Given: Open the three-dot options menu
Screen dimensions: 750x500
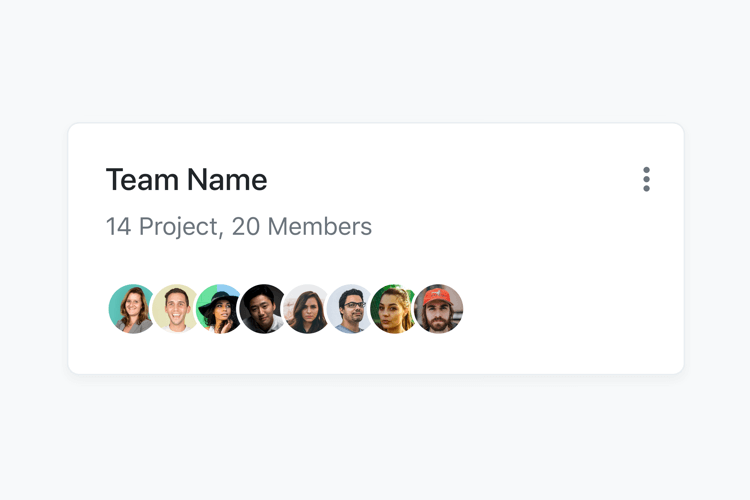Looking at the screenshot, I should point(646,179).
